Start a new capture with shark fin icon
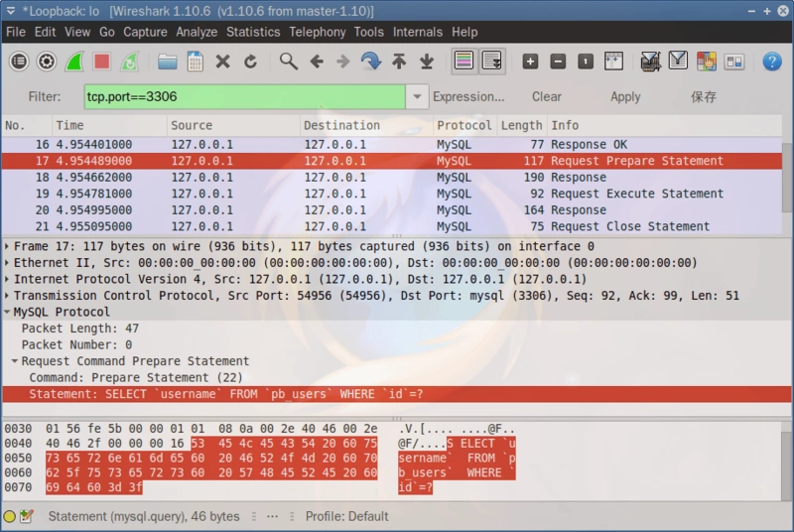This screenshot has width=794, height=532. click(74, 62)
